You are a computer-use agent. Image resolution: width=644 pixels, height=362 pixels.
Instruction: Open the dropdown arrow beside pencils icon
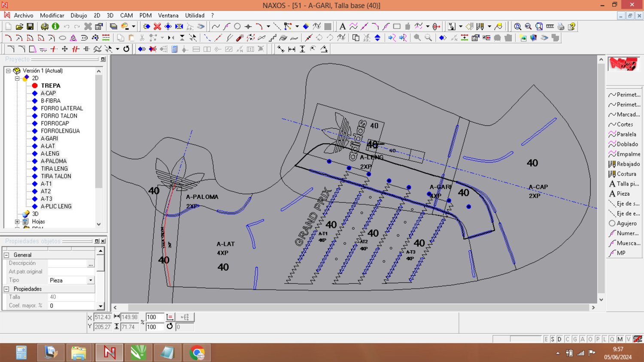coord(489,26)
